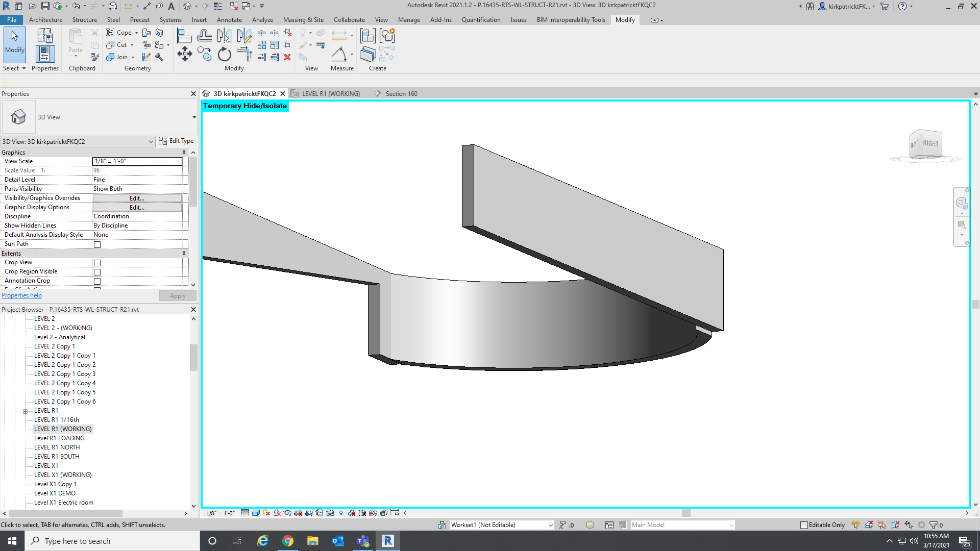The width and height of the screenshot is (980, 551).
Task: Click the Render teapot icon
Action: tap(287, 513)
